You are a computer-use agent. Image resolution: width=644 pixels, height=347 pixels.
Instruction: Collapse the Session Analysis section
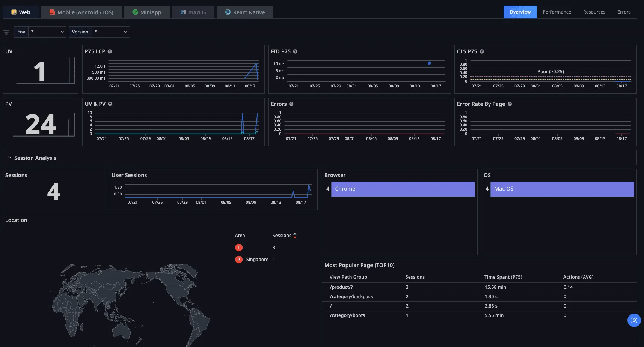click(10, 158)
